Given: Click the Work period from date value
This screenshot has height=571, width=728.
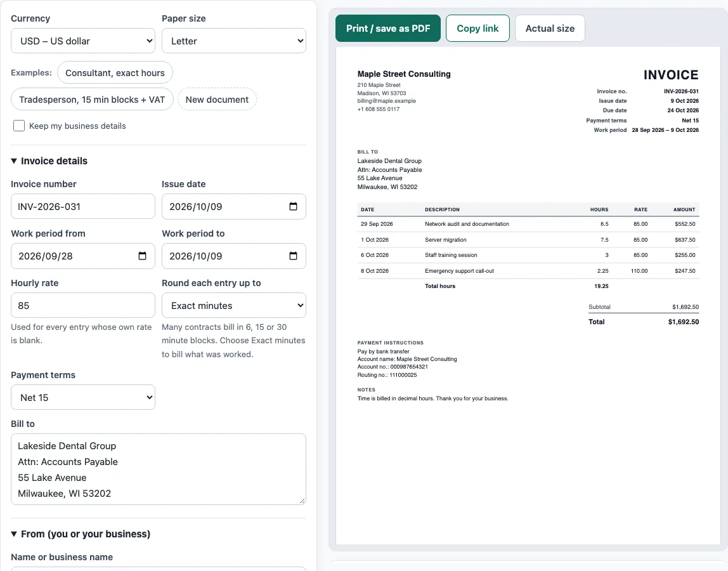Looking at the screenshot, I should (46, 256).
